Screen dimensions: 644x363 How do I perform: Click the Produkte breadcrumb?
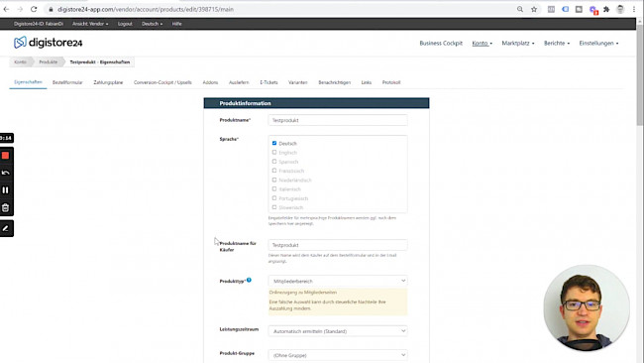click(49, 62)
